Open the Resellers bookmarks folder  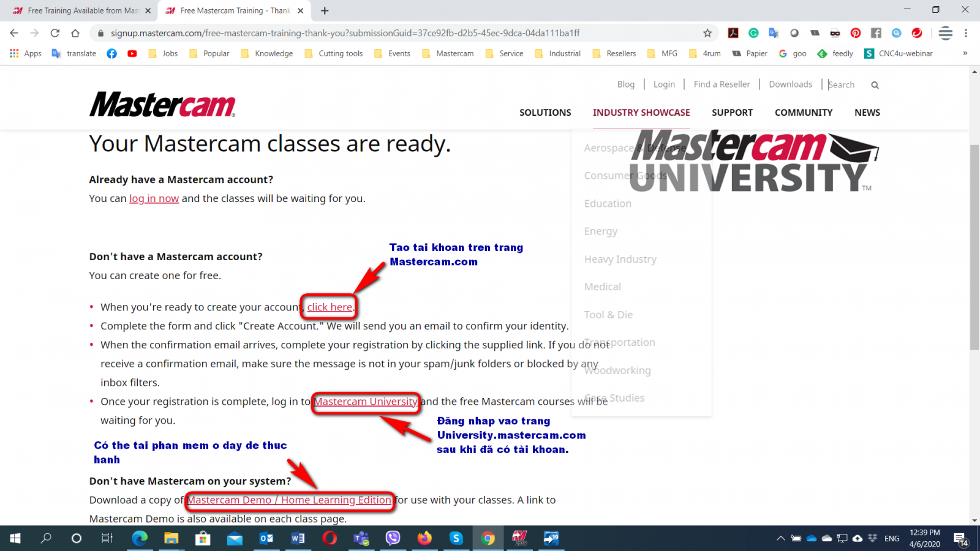coord(614,54)
